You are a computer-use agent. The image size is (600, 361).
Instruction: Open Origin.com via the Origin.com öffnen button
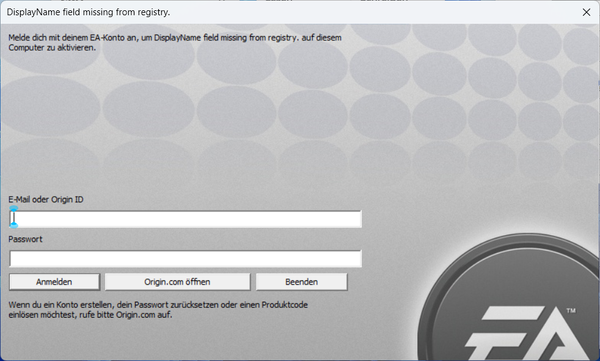178,282
